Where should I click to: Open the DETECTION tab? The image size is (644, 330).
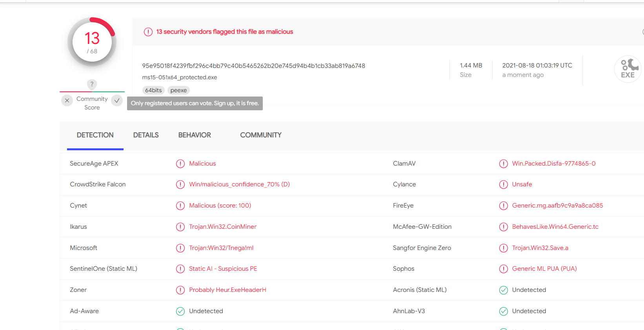(x=95, y=135)
